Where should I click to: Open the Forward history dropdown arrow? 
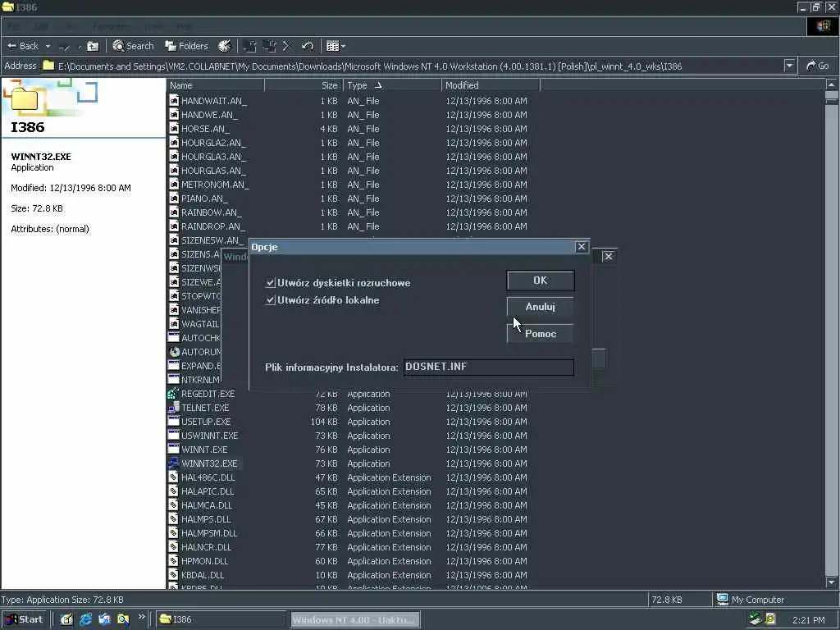(x=80, y=47)
